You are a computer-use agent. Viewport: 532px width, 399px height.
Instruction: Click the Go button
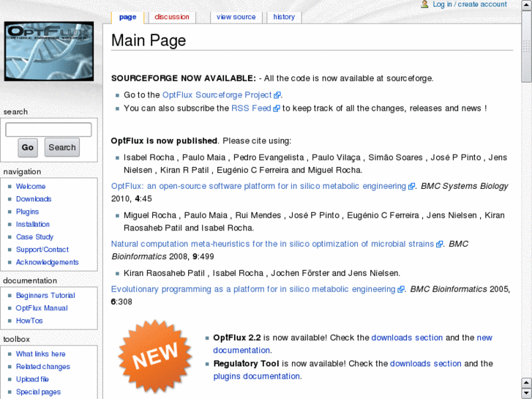coord(28,147)
